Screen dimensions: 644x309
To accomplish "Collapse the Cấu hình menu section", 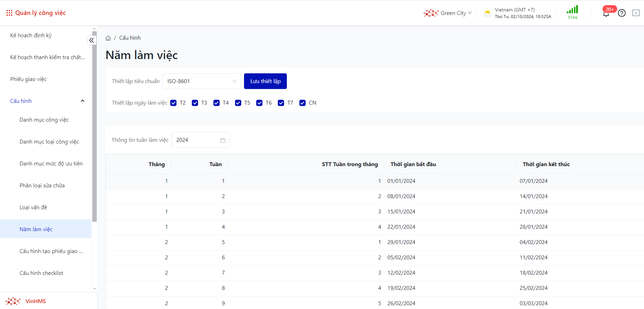I will tap(83, 101).
